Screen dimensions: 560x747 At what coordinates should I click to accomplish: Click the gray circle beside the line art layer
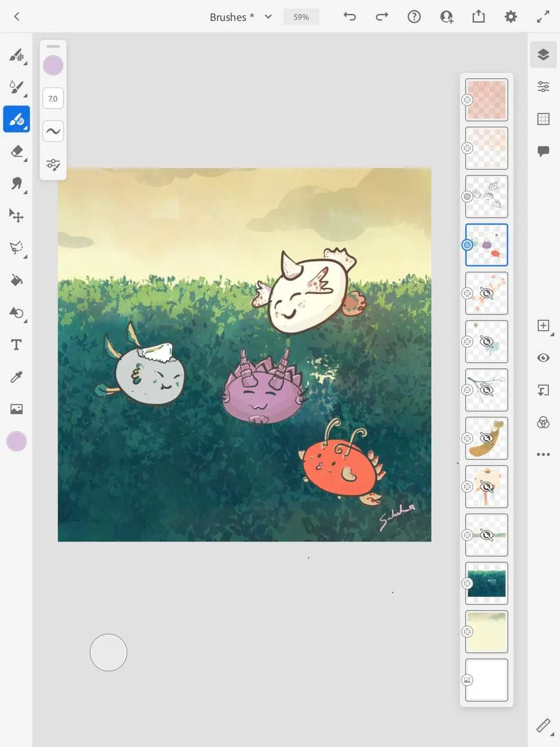(x=467, y=197)
